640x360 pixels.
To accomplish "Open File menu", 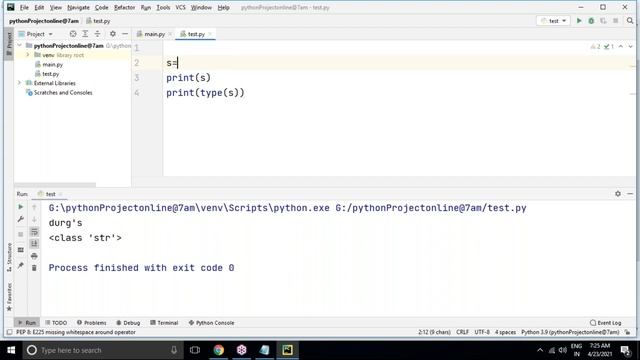I will 24,7.
